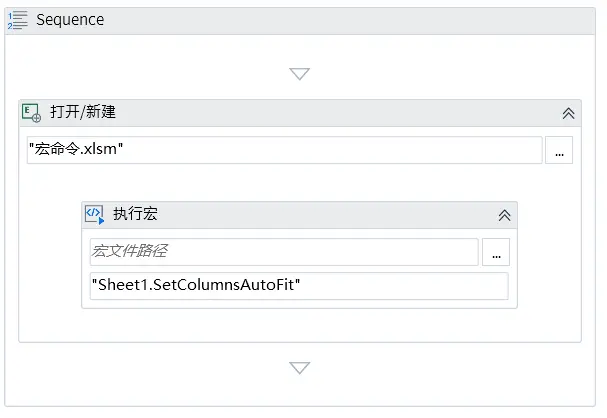Collapse the 打开/新建 activity with its chevron

568,113
